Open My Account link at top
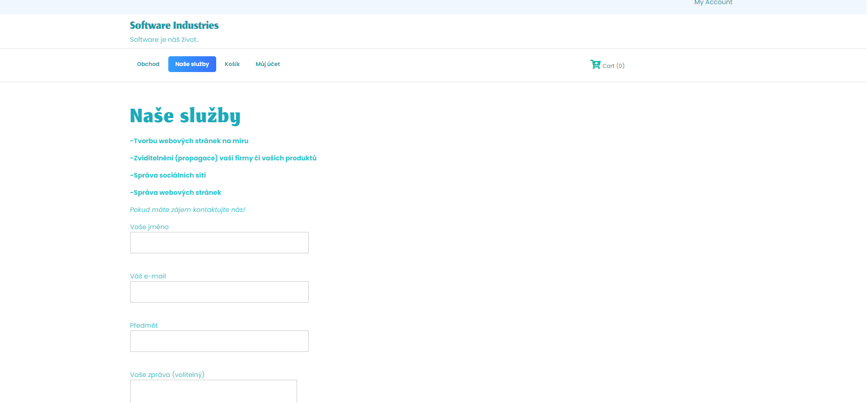Viewport: 868px width, 403px height. click(713, 3)
